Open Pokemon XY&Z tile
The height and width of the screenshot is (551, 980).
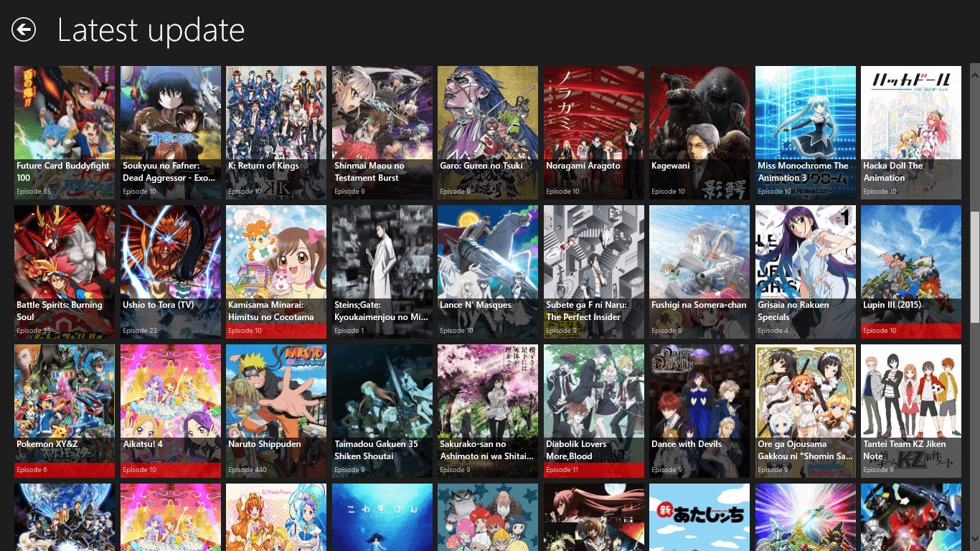65,411
